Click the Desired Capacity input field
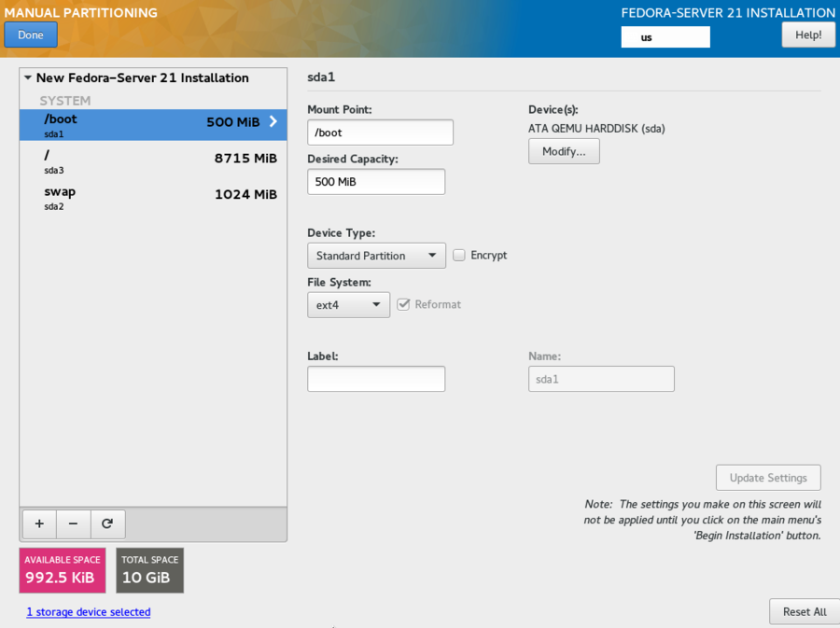Screen dimensions: 840x628 [x=375, y=182]
